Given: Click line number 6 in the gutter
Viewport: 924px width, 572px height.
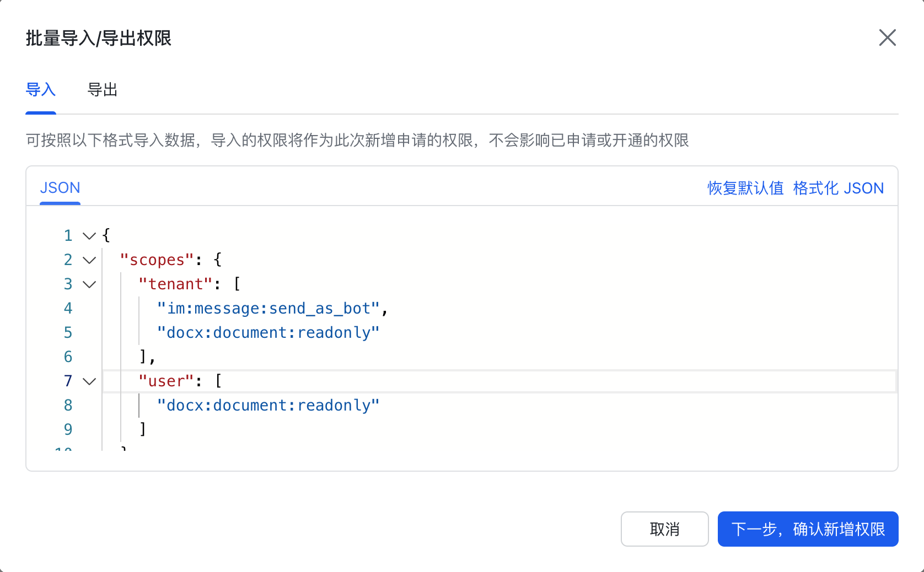Looking at the screenshot, I should coord(68,357).
